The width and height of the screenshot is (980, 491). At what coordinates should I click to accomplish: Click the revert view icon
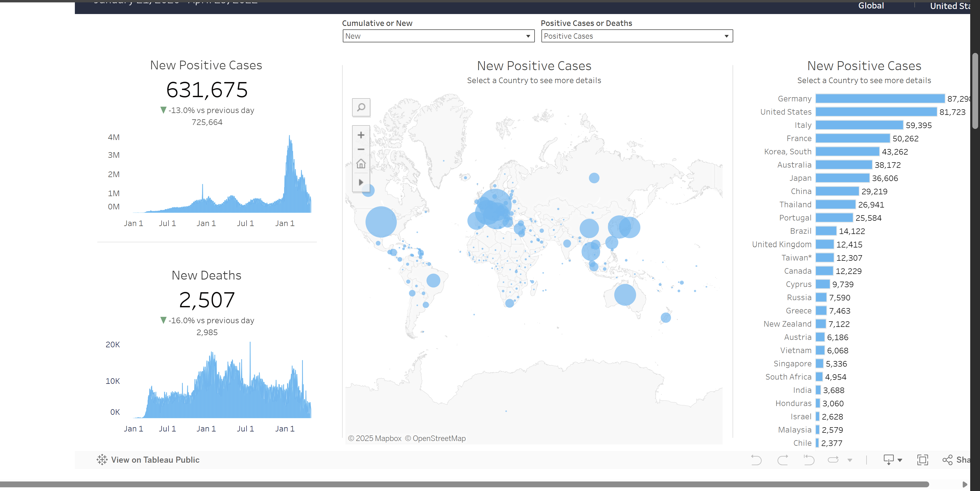click(809, 460)
